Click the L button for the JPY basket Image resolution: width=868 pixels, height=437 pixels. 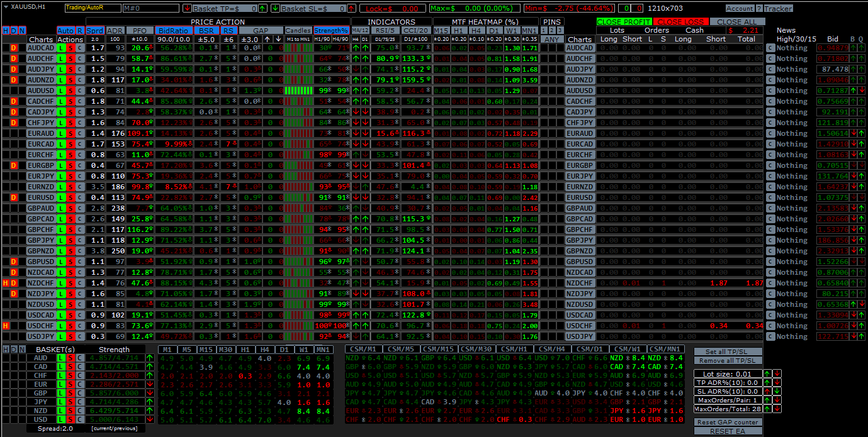[61, 402]
